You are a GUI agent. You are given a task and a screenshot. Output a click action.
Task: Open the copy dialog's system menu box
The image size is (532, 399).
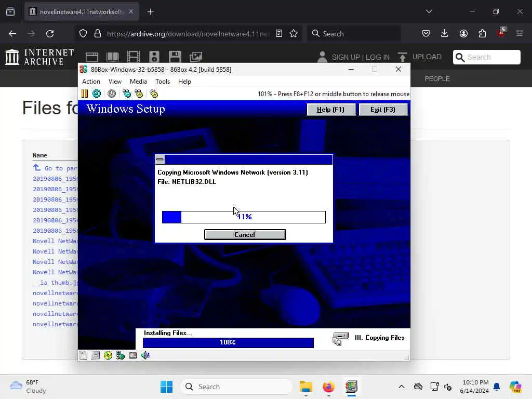click(x=160, y=159)
